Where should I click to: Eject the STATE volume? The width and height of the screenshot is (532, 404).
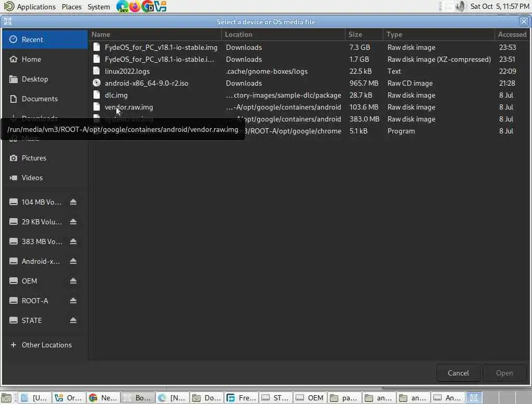(73, 320)
